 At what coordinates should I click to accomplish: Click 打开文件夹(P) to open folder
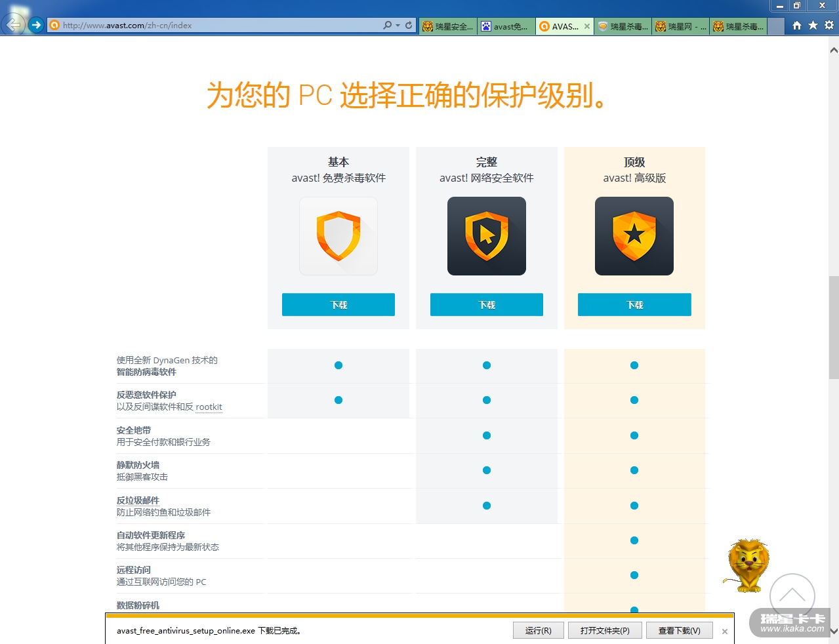[605, 630]
